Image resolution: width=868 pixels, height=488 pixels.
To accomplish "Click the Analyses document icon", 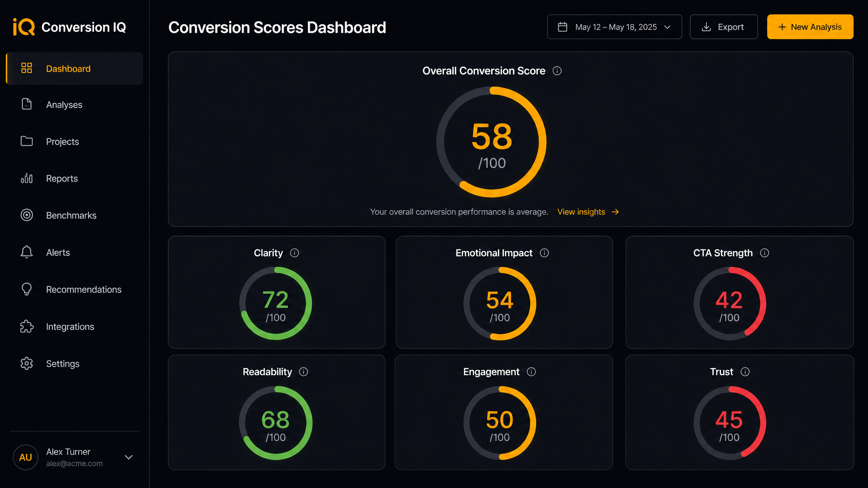I will [x=27, y=104].
